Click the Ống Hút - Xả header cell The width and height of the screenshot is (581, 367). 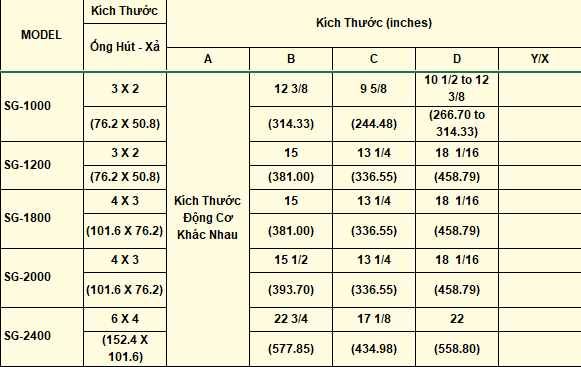coord(125,47)
